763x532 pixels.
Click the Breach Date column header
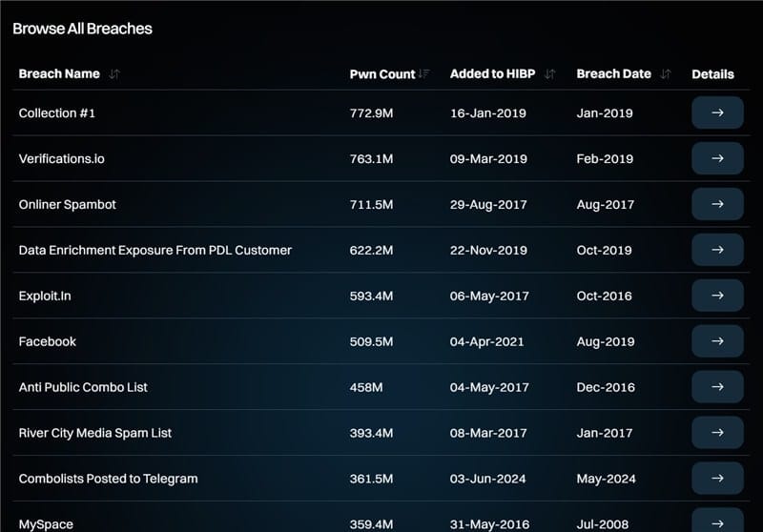click(x=613, y=74)
